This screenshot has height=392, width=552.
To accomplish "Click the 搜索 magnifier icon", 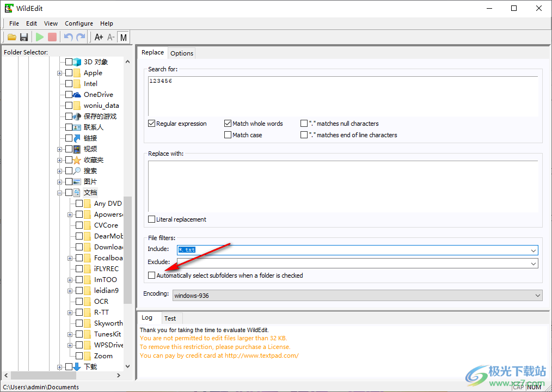I will 77,171.
